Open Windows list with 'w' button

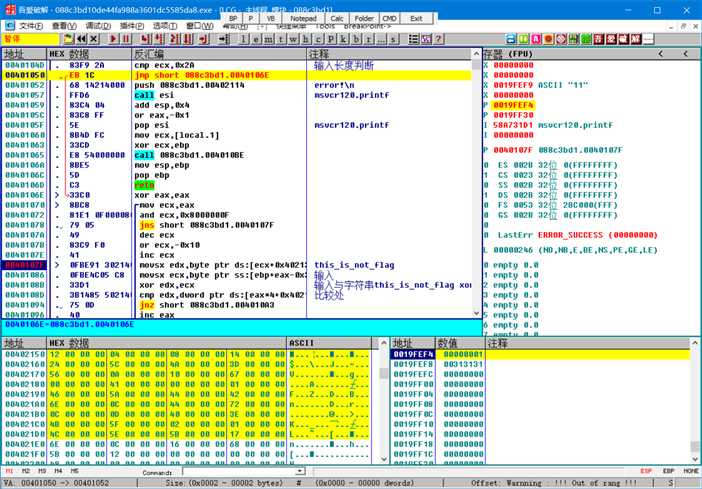tap(293, 39)
